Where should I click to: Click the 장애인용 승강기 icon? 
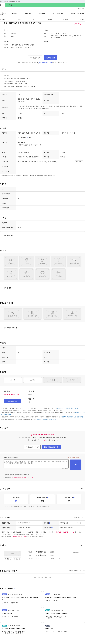click(33, 314)
